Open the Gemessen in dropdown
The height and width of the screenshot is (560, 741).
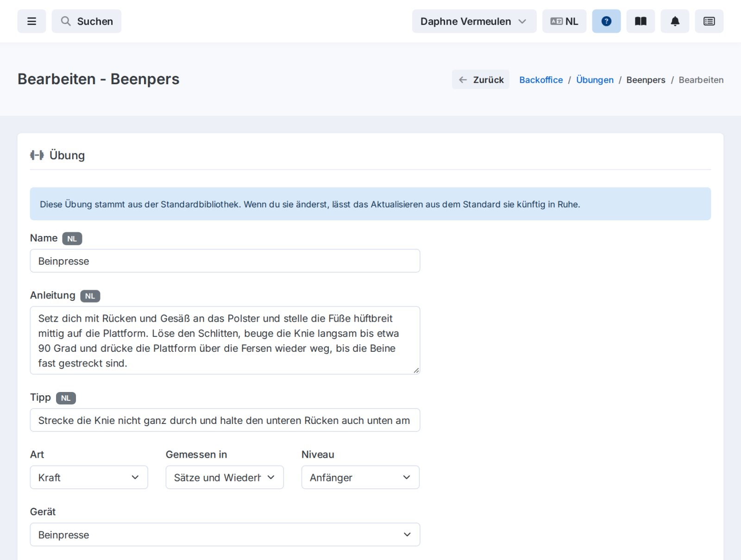[x=225, y=477]
